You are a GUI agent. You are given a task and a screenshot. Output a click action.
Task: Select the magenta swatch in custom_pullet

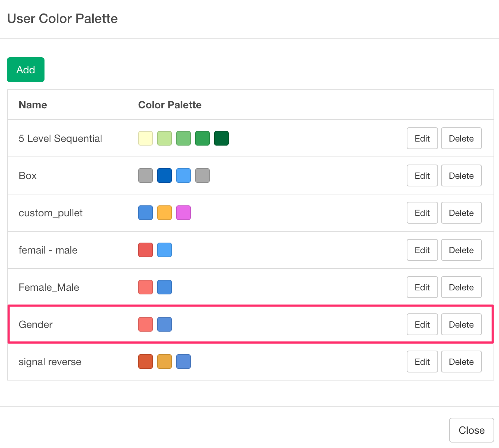(x=183, y=213)
